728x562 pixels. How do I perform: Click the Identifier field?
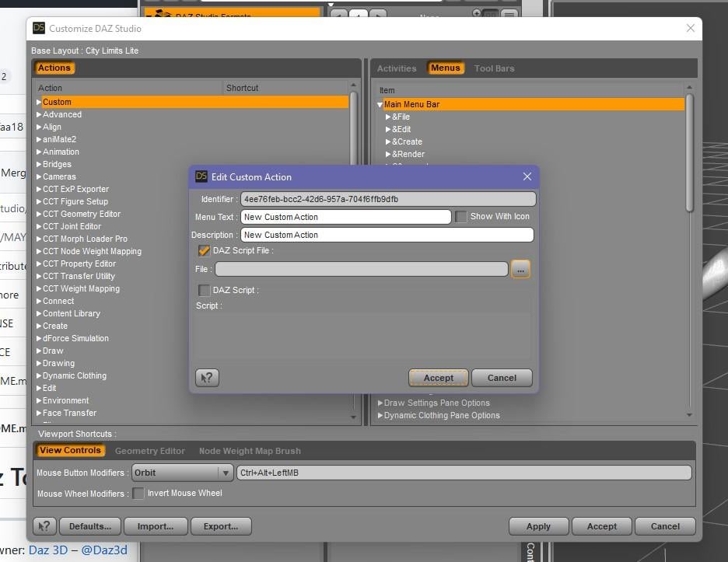388,199
